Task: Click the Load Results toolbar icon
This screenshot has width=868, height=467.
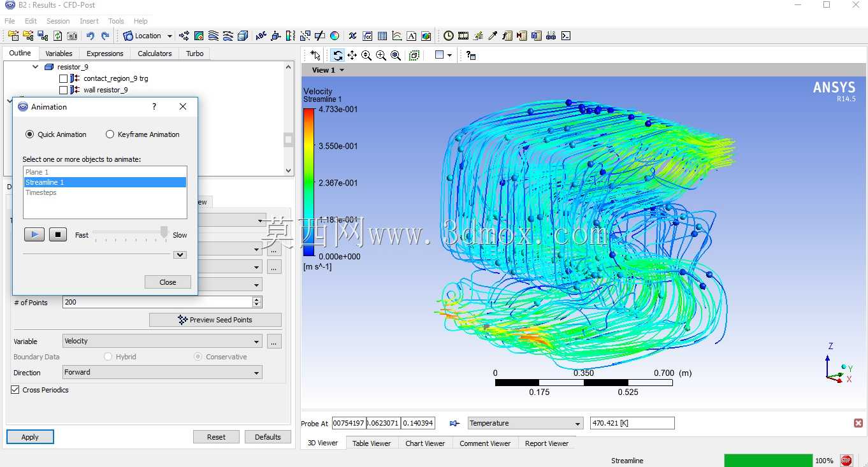Action: (x=13, y=36)
